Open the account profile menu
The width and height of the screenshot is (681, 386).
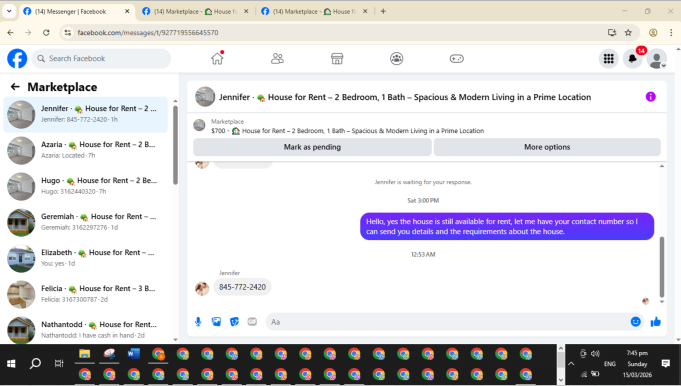pos(657,59)
